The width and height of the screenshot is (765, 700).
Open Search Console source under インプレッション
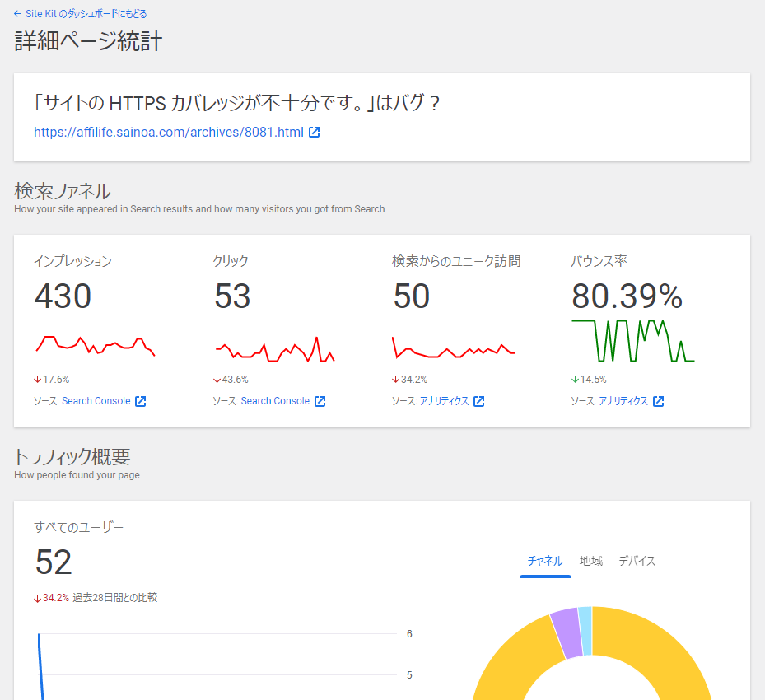[x=96, y=401]
